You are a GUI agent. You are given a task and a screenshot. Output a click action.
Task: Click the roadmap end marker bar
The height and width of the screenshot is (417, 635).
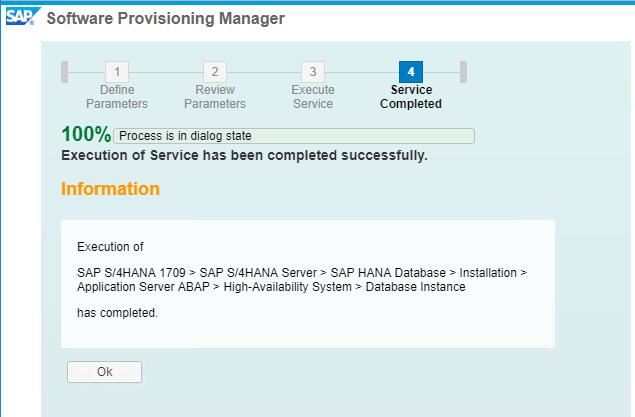pos(464,72)
